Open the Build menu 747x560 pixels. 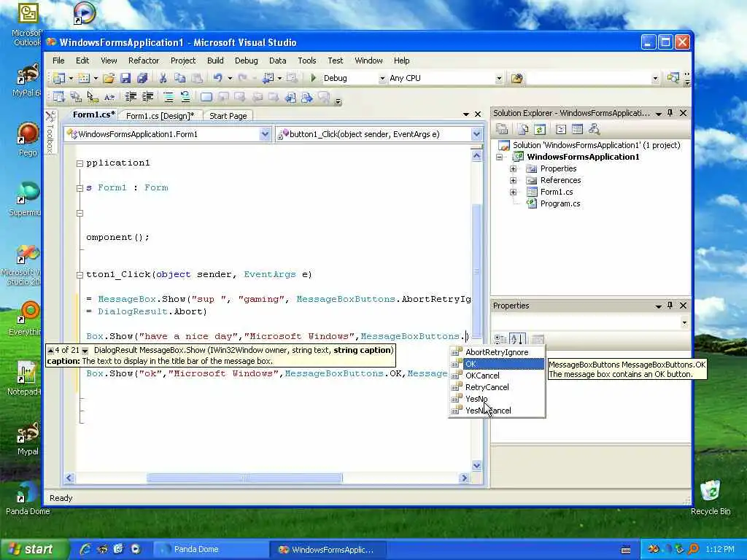click(215, 61)
